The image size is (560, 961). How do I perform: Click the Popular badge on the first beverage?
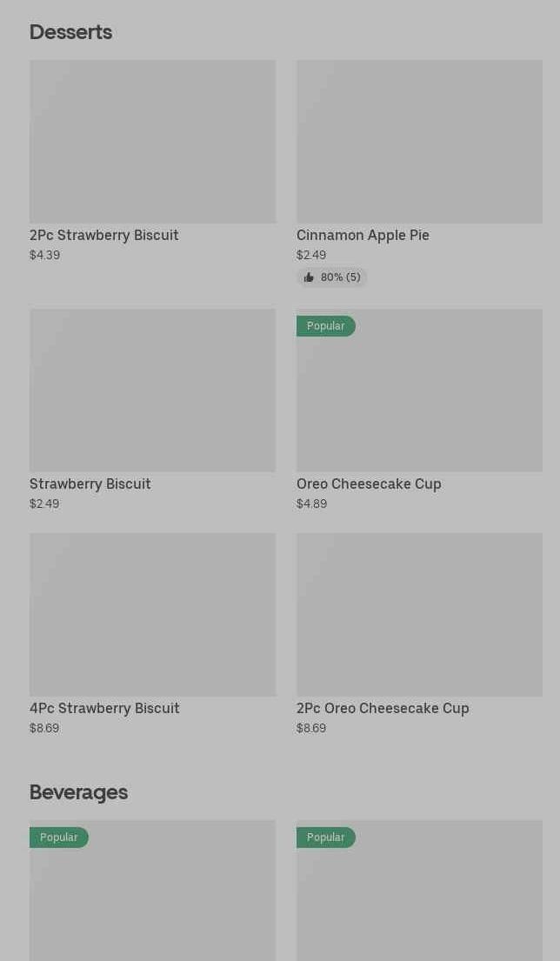pyautogui.click(x=59, y=838)
